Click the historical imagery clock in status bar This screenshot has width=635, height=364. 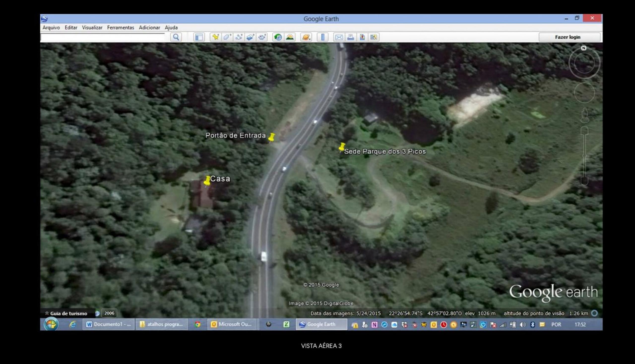pos(97,313)
